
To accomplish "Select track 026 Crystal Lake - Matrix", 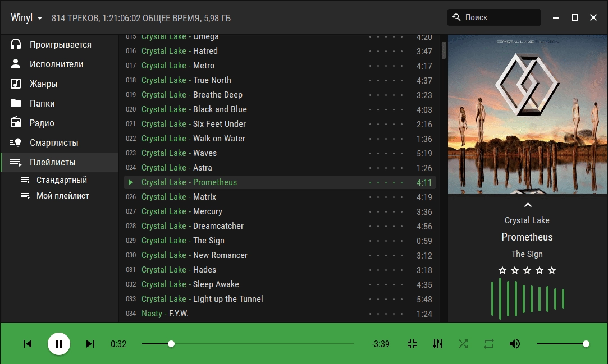I will tap(280, 197).
